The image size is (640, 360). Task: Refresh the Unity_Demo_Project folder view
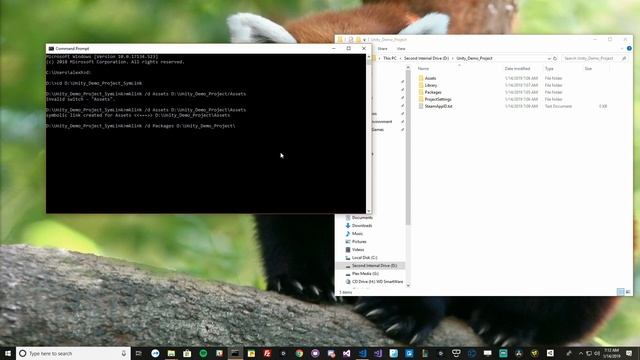coord(555,58)
